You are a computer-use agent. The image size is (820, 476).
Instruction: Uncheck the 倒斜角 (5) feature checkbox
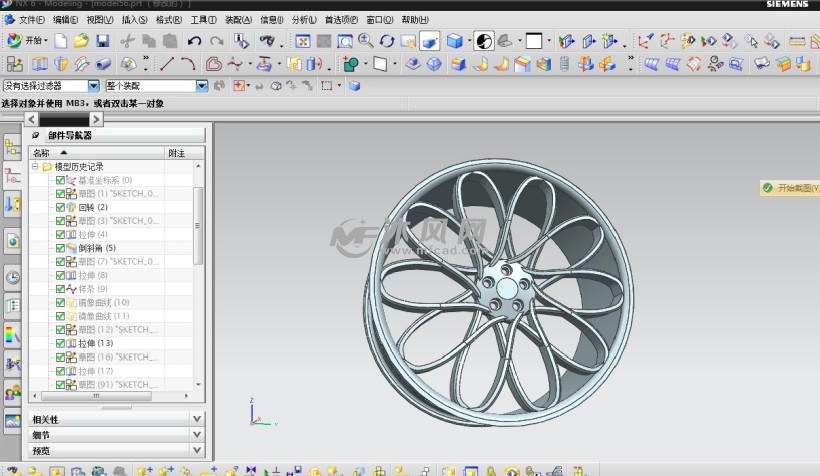tap(60, 248)
